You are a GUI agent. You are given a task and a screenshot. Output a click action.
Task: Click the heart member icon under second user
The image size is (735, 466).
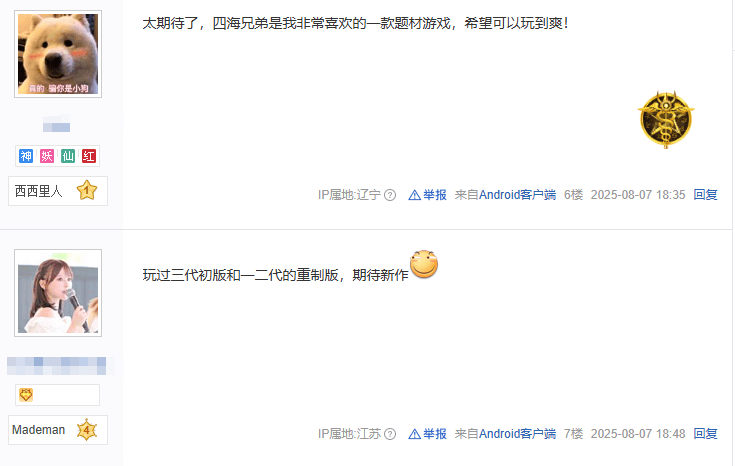tap(26, 395)
